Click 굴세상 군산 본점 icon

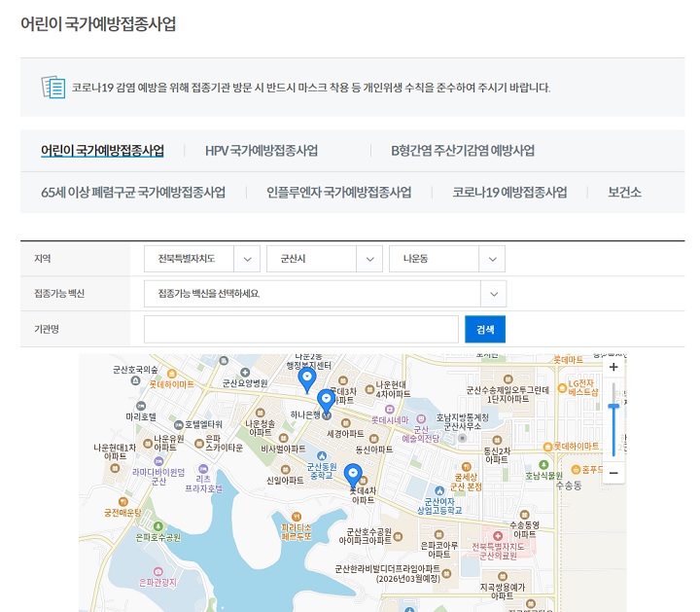point(466,467)
